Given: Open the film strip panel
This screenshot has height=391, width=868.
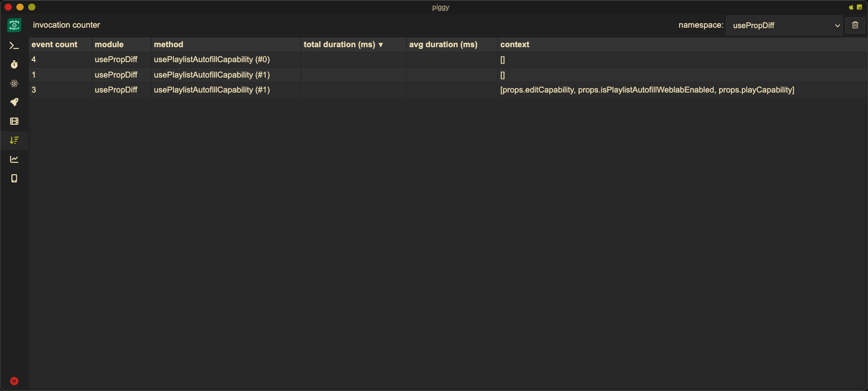Looking at the screenshot, I should click(x=14, y=121).
